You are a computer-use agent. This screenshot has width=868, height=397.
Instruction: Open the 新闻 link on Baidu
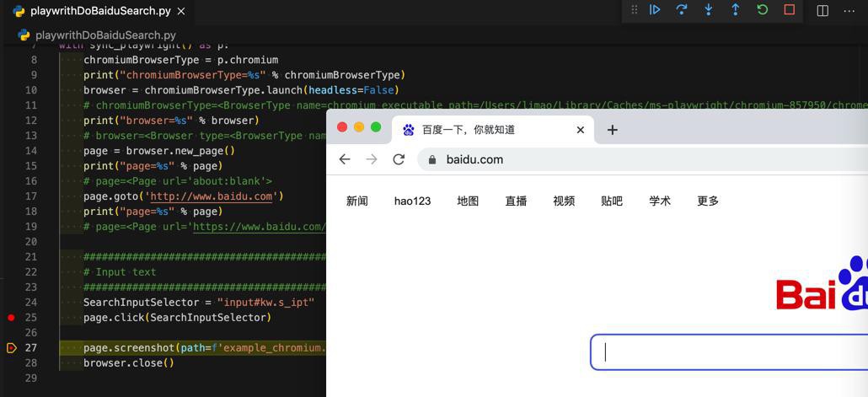357,201
